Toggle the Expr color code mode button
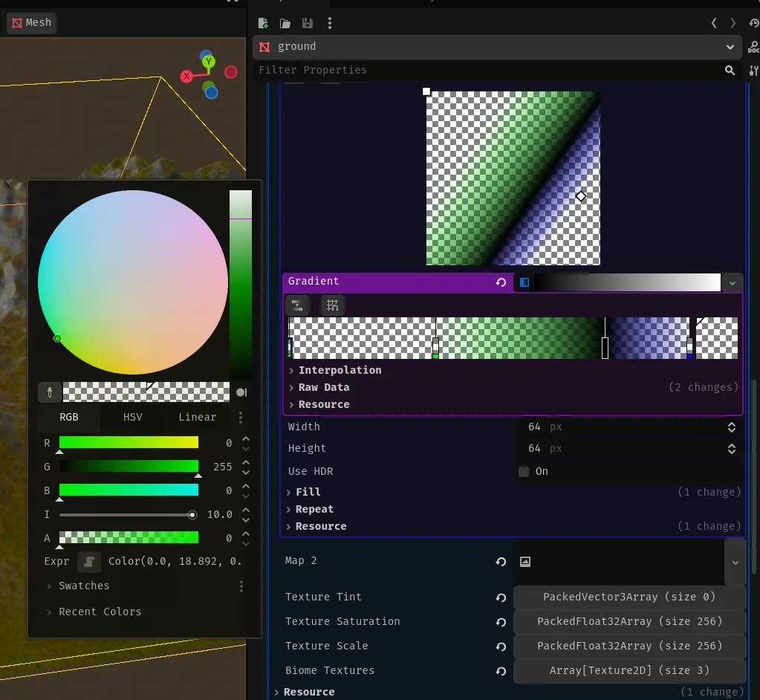Image resolution: width=760 pixels, height=700 pixels. tap(89, 561)
